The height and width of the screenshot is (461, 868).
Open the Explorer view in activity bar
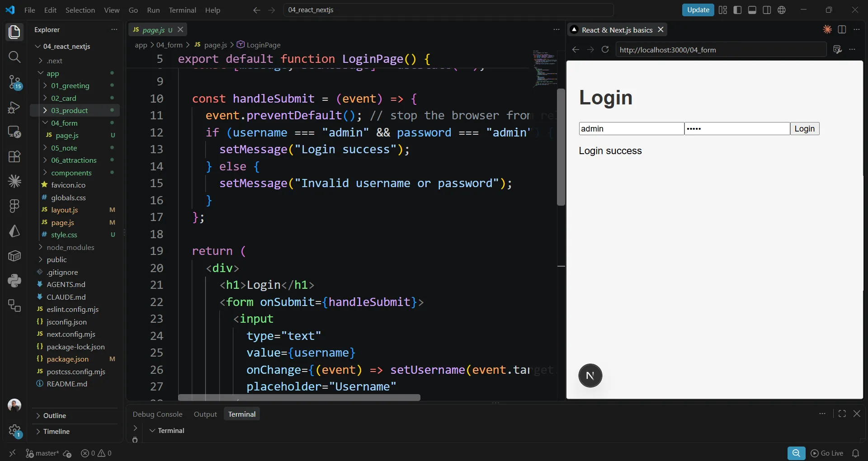[x=14, y=32]
